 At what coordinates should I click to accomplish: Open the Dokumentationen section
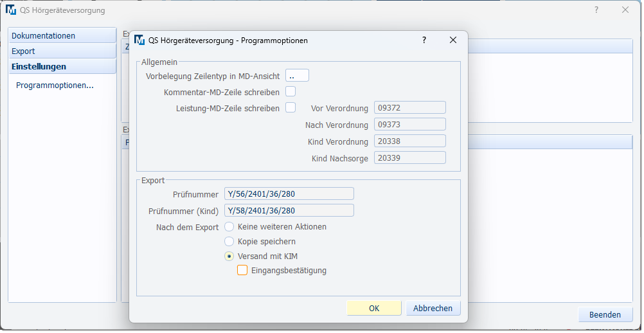coord(62,35)
